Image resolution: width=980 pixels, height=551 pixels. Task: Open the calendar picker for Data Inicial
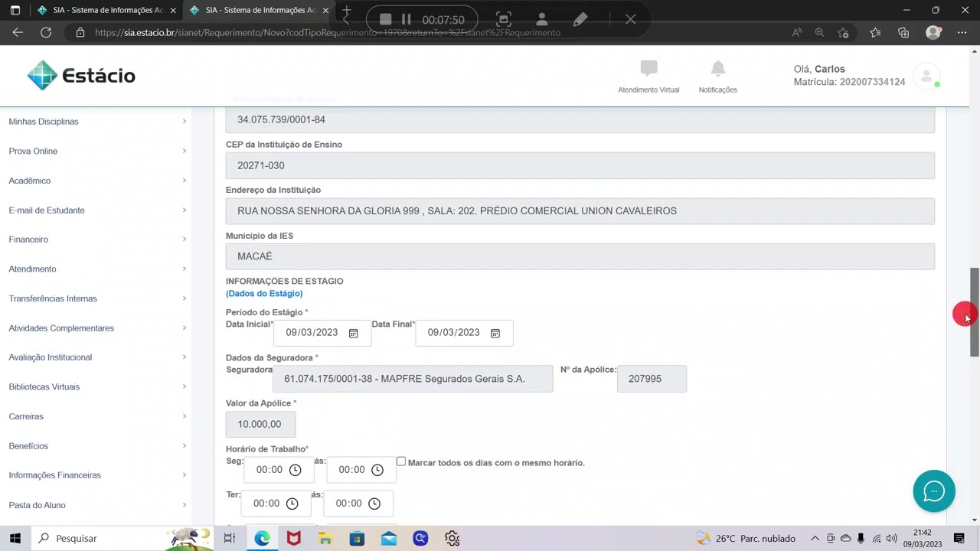(354, 333)
